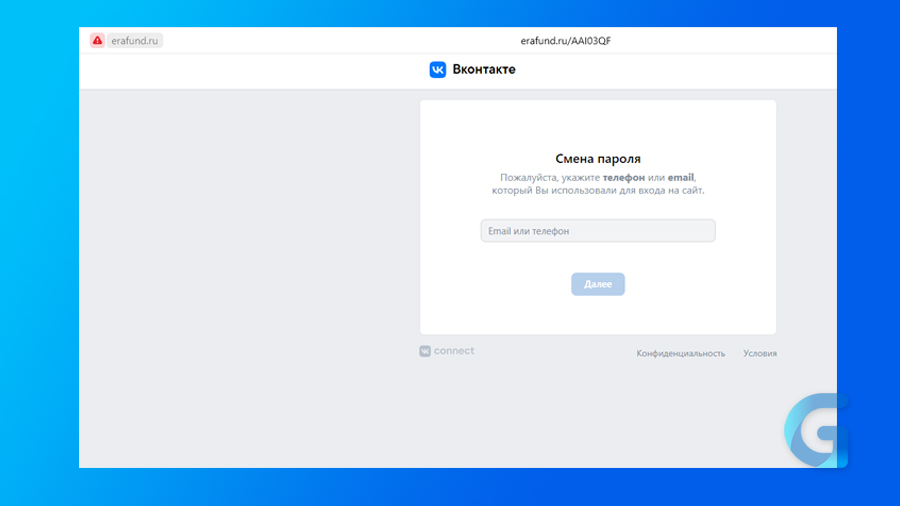Viewport: 900px width, 506px height.
Task: Click the Далее button
Action: pos(598,284)
